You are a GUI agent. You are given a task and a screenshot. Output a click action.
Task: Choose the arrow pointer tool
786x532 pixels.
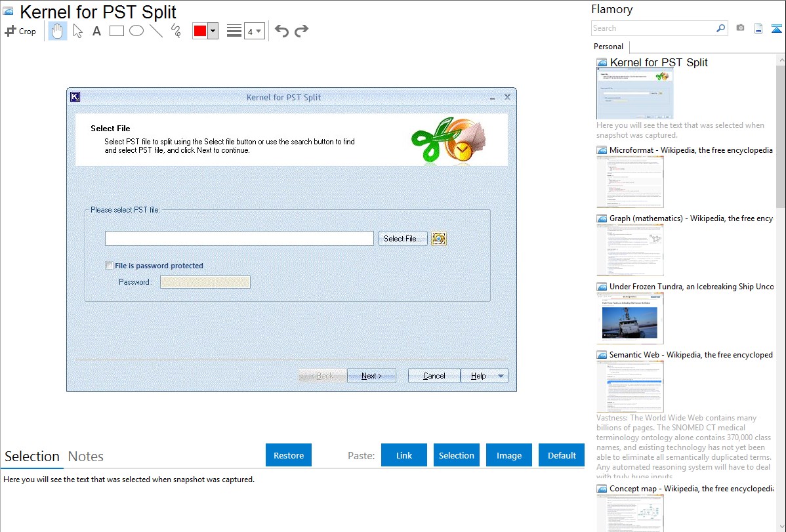[77, 31]
